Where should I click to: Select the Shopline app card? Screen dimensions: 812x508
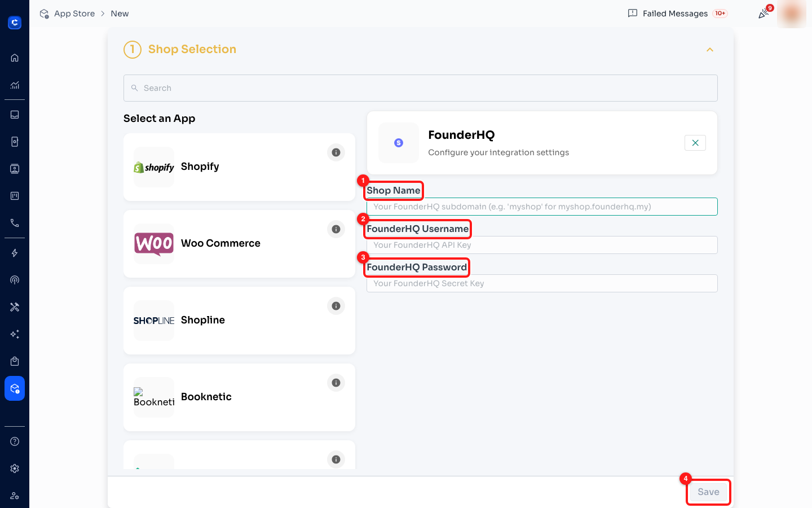click(x=239, y=321)
